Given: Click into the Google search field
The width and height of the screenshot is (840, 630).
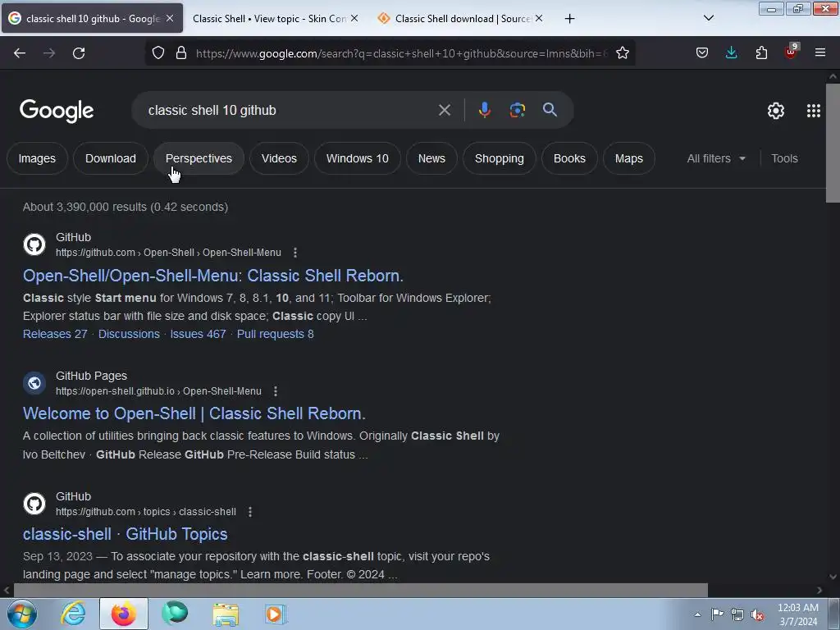Looking at the screenshot, I should pos(290,111).
